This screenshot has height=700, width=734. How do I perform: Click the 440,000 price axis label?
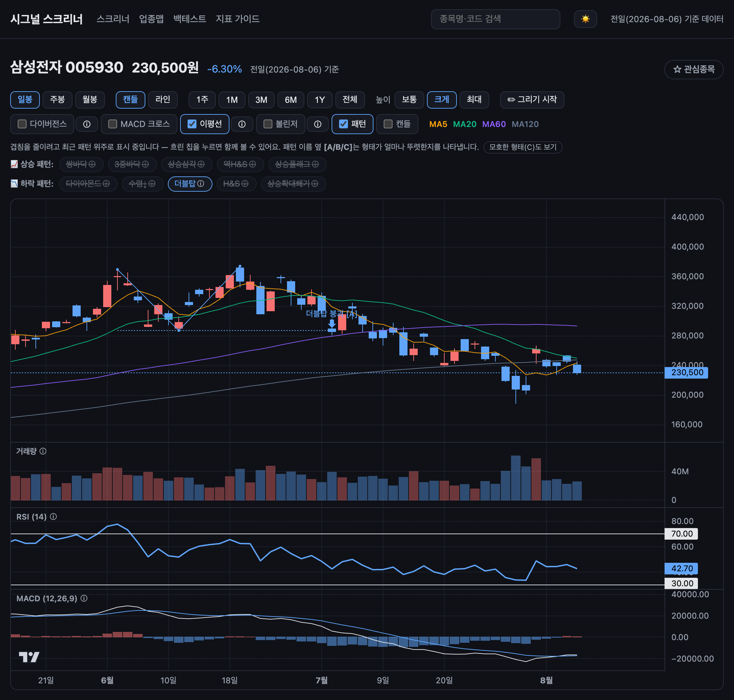[x=687, y=217]
